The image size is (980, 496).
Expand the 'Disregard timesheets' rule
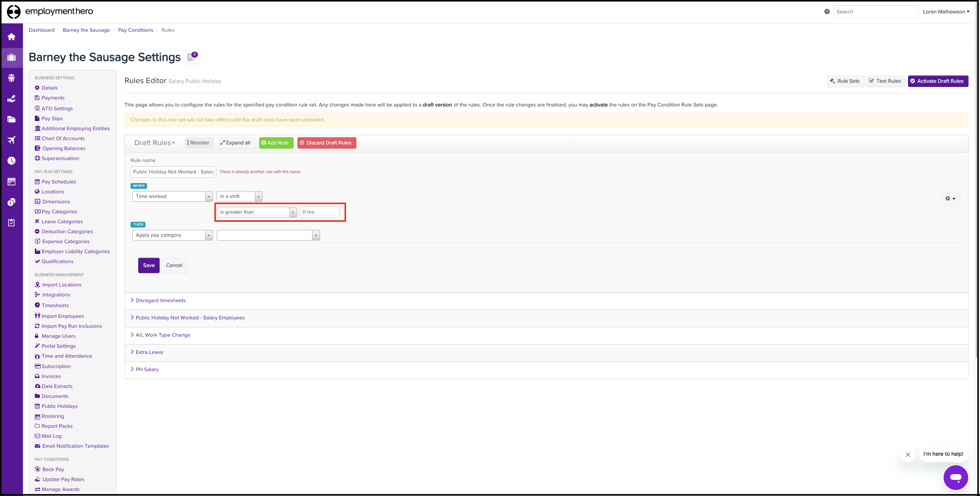point(160,301)
